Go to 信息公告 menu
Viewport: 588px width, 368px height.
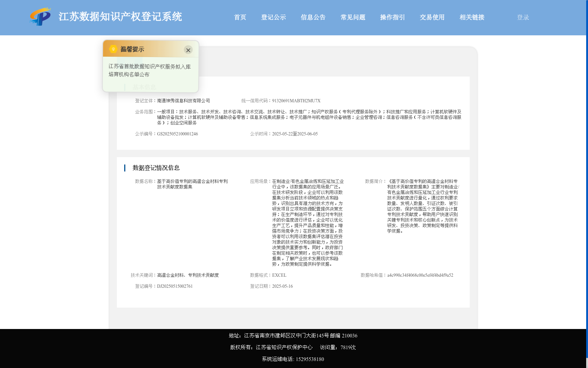313,17
